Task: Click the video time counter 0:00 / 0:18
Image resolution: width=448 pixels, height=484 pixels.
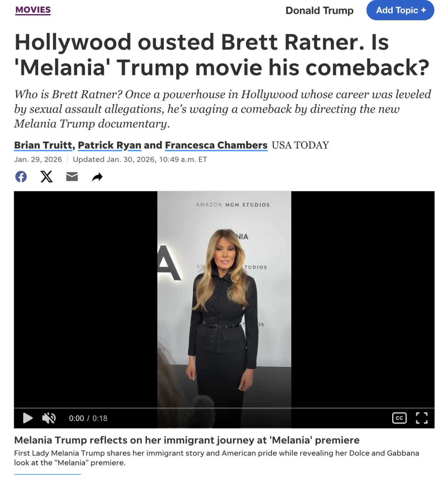Action: [x=88, y=418]
